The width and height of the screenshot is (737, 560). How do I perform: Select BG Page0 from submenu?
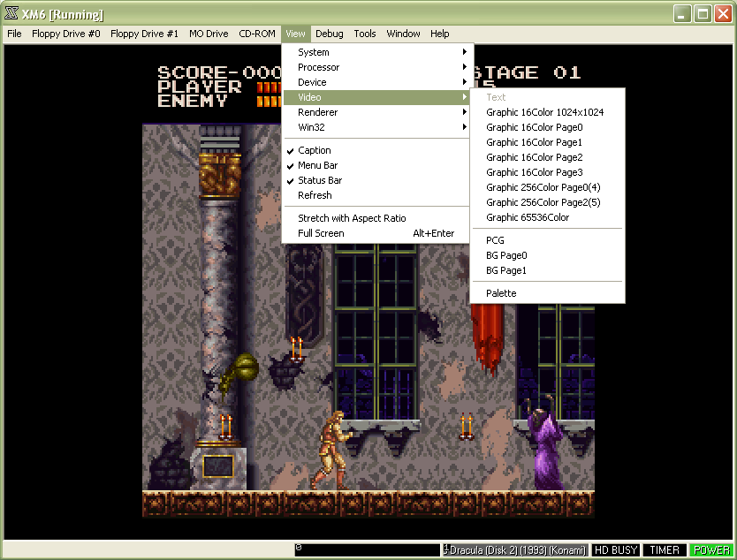coord(506,255)
